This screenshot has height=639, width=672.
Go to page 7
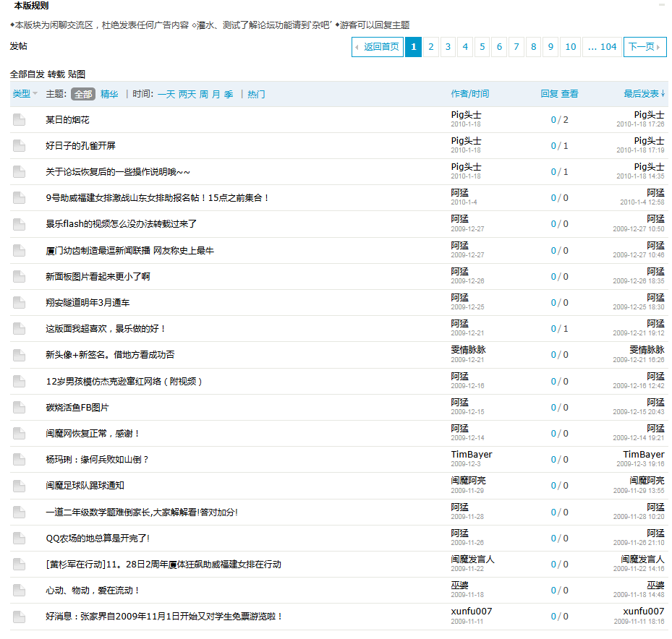(516, 47)
